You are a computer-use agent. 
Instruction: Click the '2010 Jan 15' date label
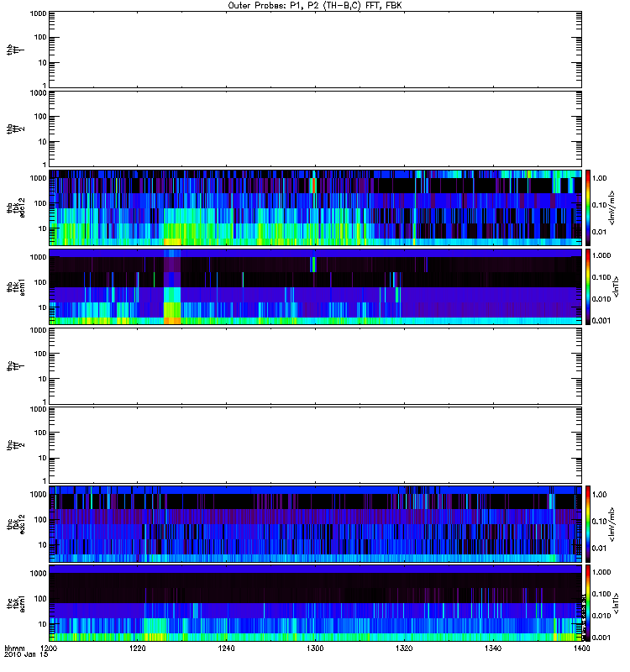(26, 654)
